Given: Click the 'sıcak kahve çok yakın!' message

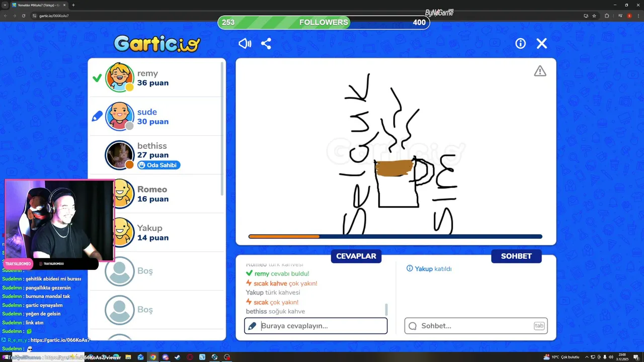Looking at the screenshot, I should 281,283.
